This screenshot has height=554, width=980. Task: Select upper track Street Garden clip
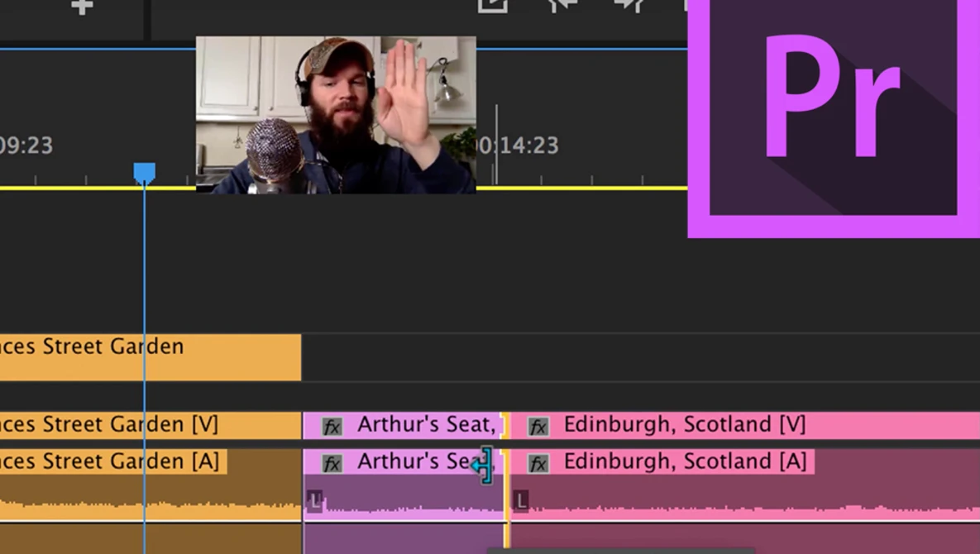coord(150,357)
